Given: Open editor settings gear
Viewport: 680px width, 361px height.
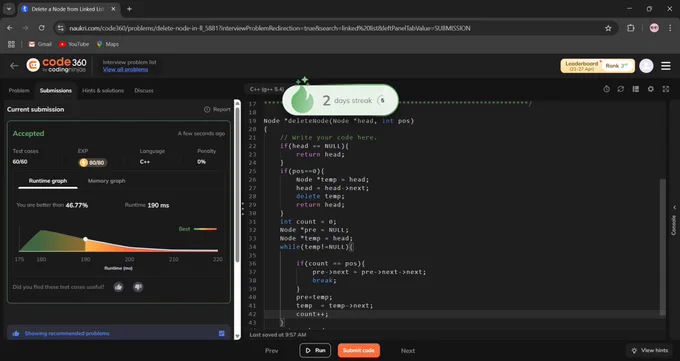Looking at the screenshot, I should pyautogui.click(x=651, y=89).
